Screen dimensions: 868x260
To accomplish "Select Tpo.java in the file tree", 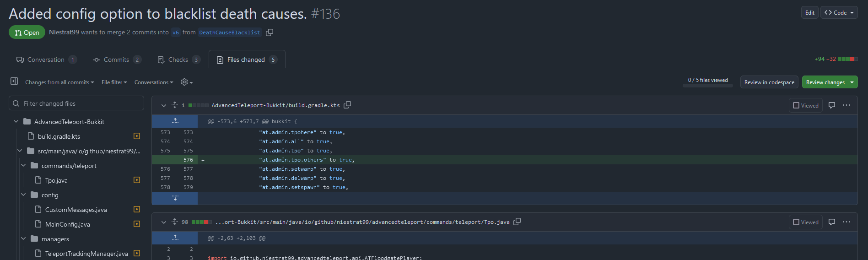I will (56, 180).
